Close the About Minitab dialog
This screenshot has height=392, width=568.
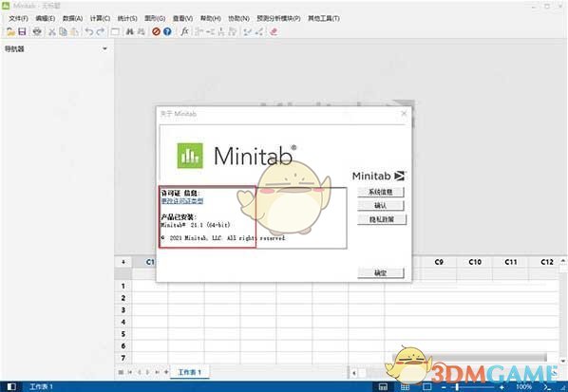[x=404, y=114]
